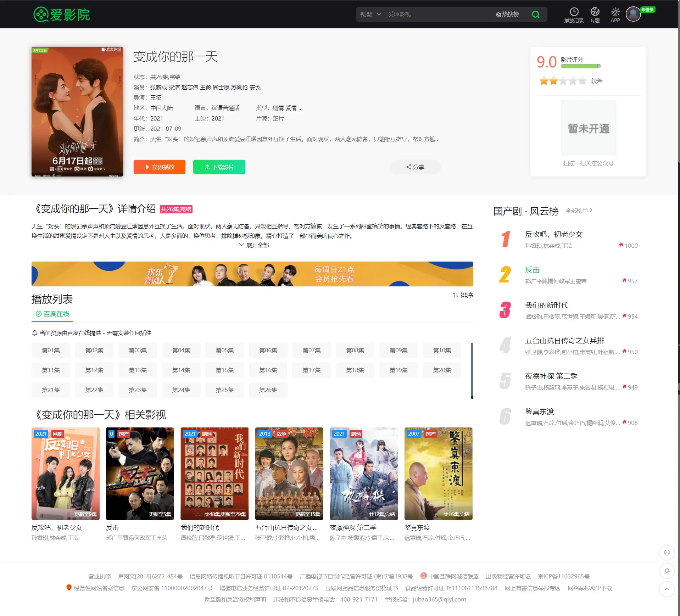The image size is (680, 616).
Task: Click update date 2021-07-09
Action: tap(166, 129)
